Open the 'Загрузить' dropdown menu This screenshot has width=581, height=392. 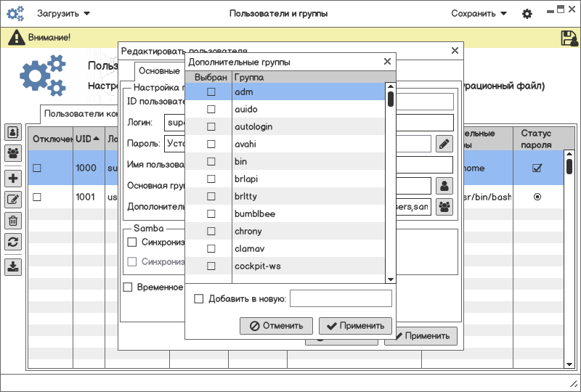64,14
